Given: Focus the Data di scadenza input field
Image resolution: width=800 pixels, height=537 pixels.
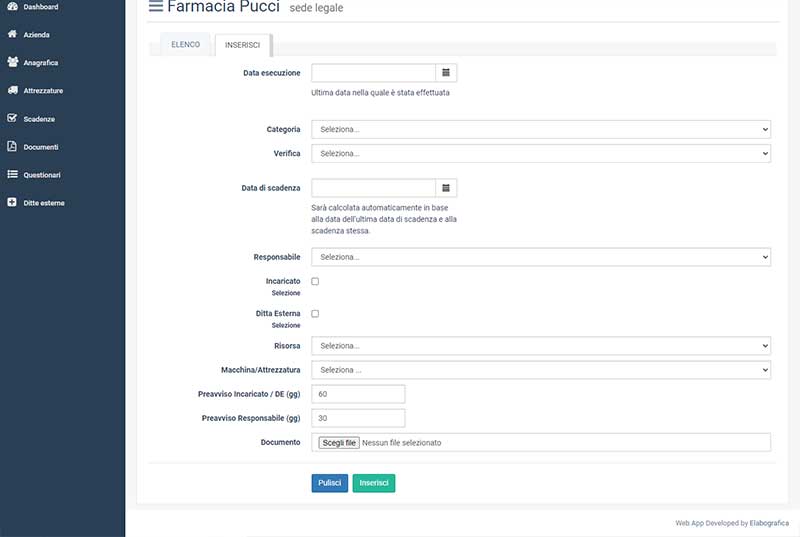Looking at the screenshot, I should tap(373, 188).
